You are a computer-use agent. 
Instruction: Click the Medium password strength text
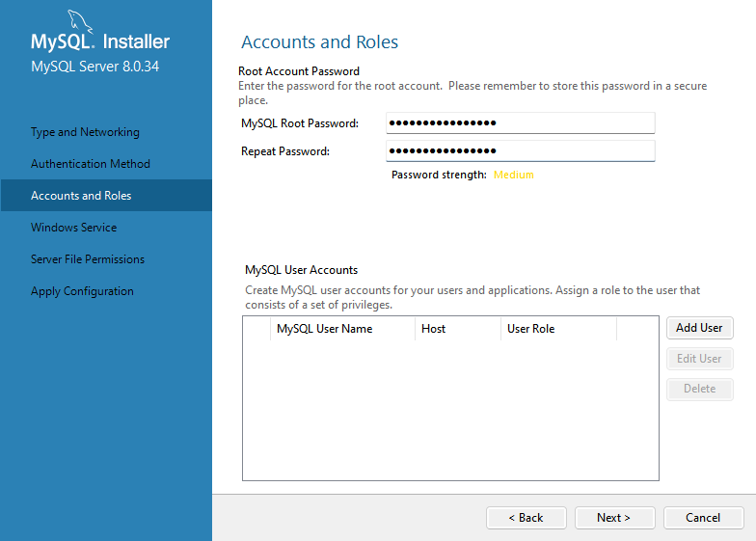coord(513,176)
